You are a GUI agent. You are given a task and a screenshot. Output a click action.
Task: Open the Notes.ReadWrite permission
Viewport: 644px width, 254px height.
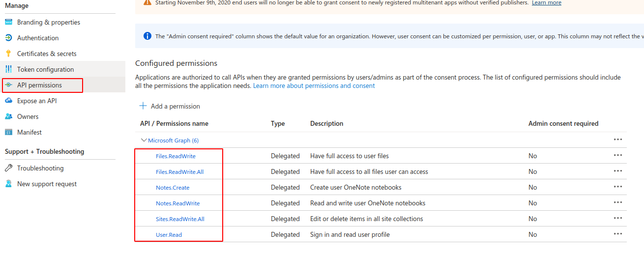tap(177, 203)
